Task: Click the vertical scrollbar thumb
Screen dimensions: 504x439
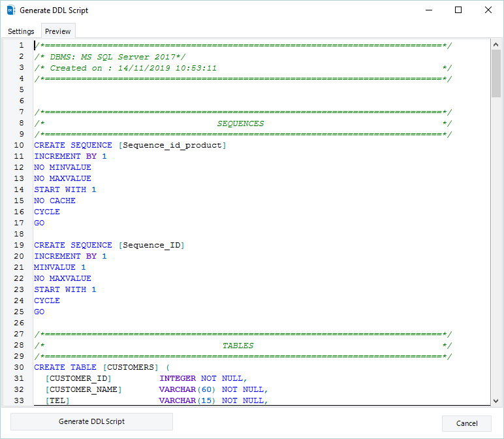Action: point(496,73)
